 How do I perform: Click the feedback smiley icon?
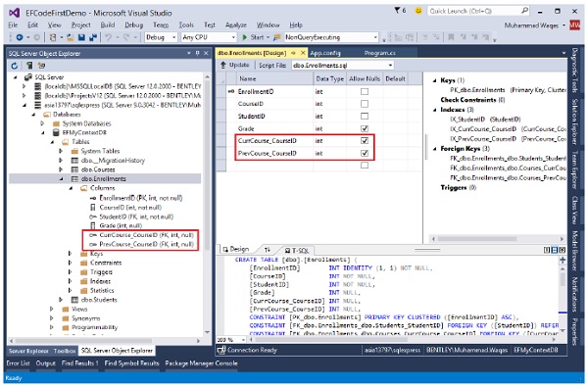coord(418,11)
